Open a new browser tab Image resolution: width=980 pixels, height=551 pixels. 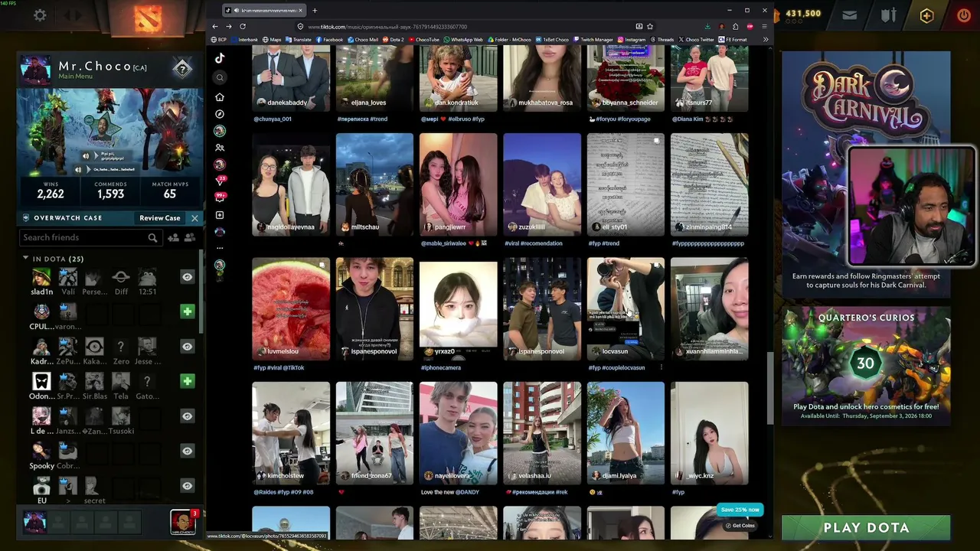coord(315,11)
